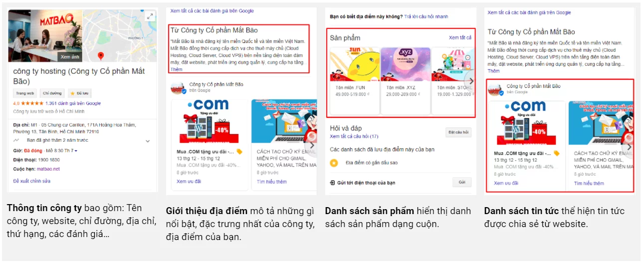Open the matbao.net appointment link
The height and width of the screenshot is (264, 644).
click(48, 169)
